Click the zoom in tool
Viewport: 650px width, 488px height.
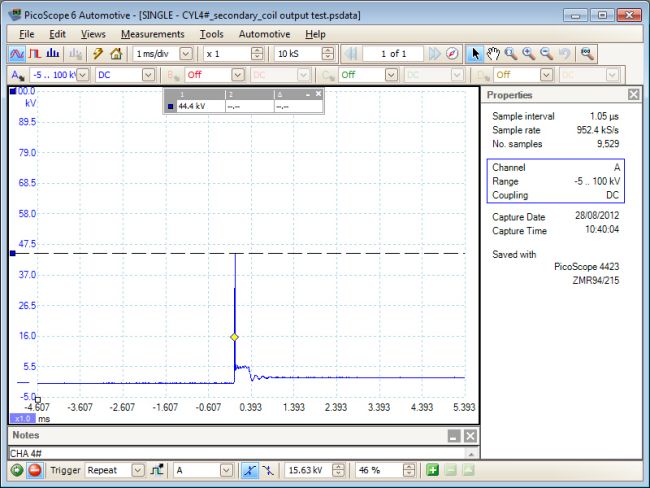click(x=529, y=54)
